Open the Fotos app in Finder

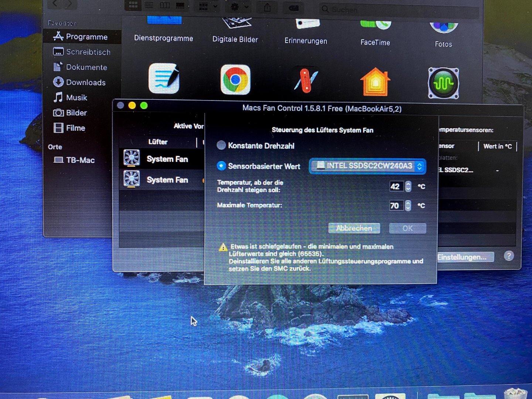click(443, 44)
